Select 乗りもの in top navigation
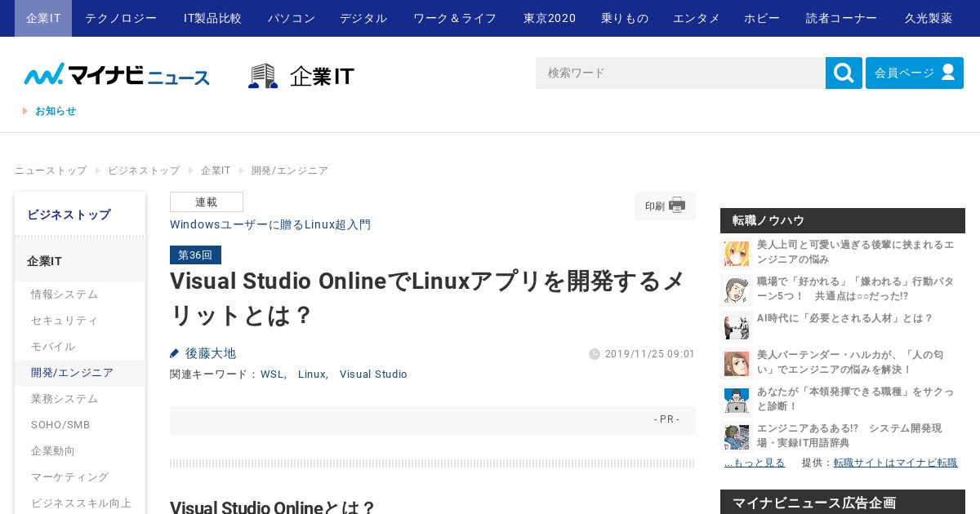980x514 pixels. tap(625, 18)
